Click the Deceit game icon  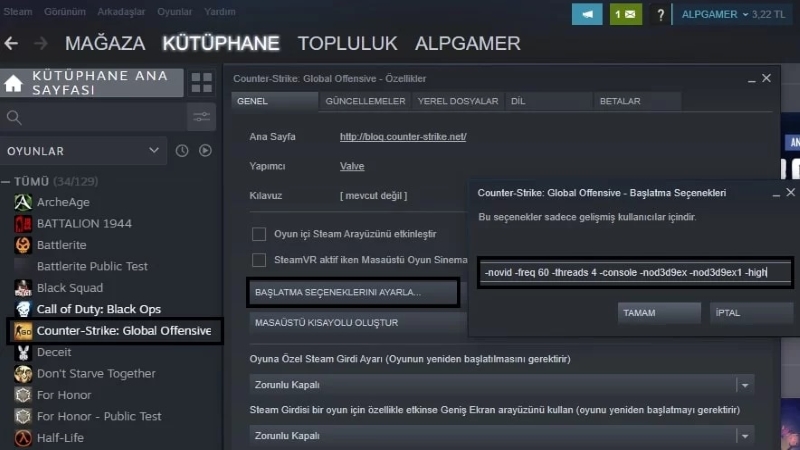23,353
